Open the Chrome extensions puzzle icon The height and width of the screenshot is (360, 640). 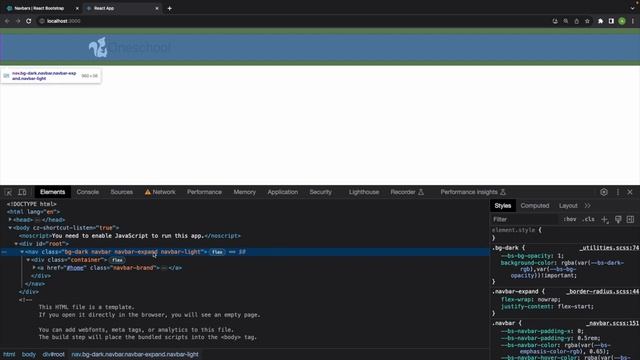click(x=600, y=21)
